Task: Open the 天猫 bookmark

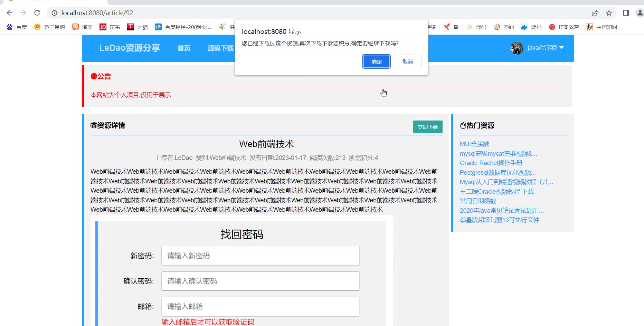Action: click(138, 27)
